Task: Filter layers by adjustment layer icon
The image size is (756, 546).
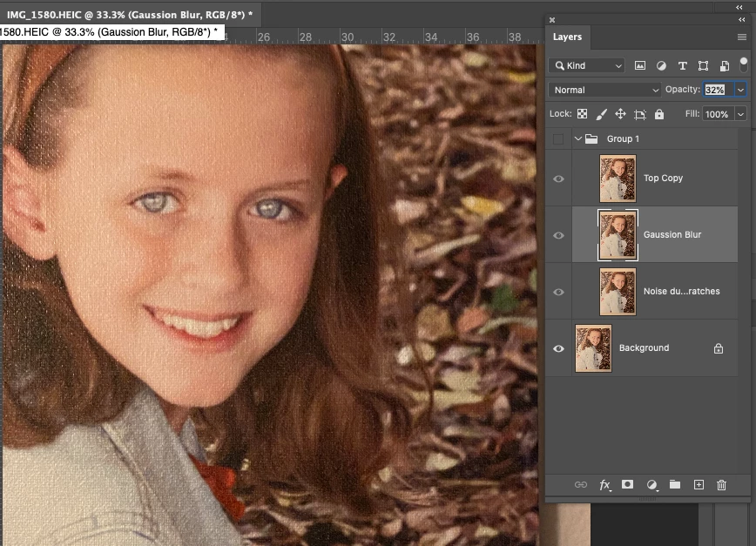Action: click(661, 65)
